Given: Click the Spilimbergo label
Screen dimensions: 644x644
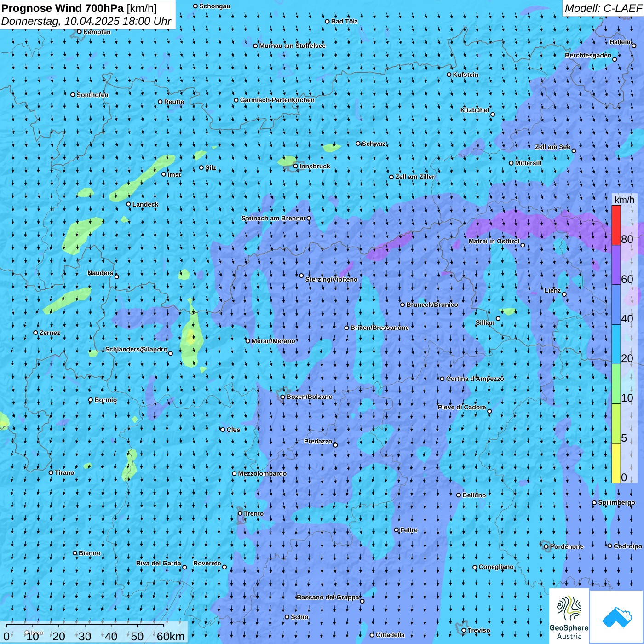Looking at the screenshot, I should tap(616, 502).
